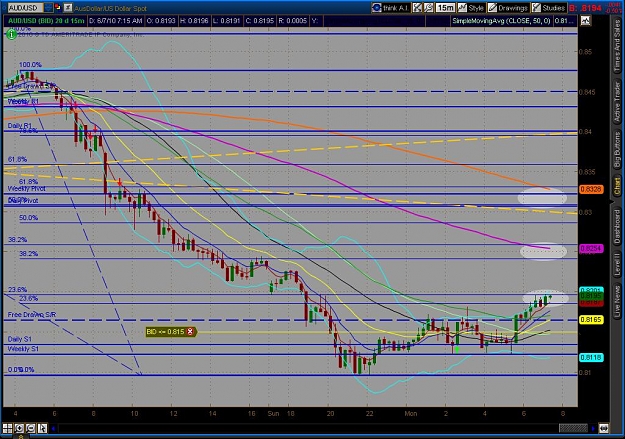Click the R: 0.0005 range value

click(293, 21)
